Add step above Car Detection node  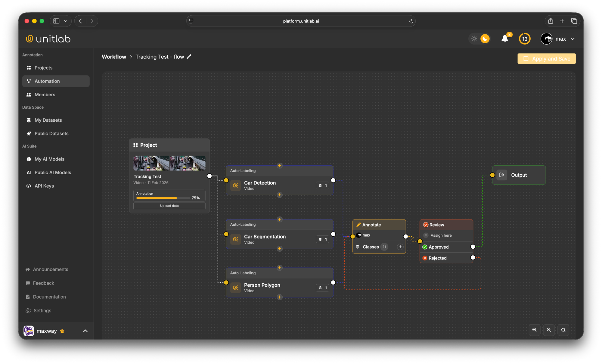coord(280,166)
